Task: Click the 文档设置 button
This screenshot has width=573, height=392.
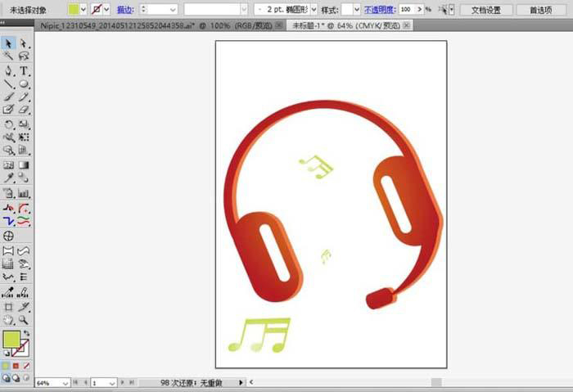Action: [486, 10]
